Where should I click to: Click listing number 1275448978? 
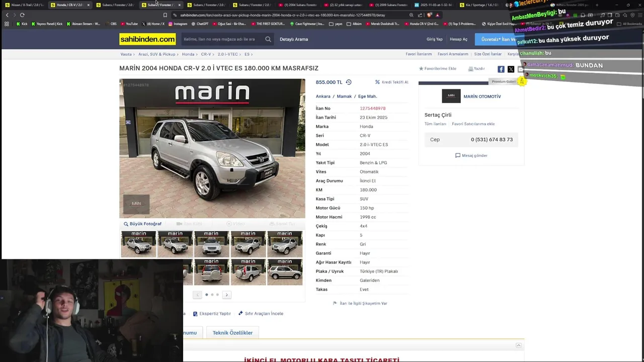coord(372,109)
